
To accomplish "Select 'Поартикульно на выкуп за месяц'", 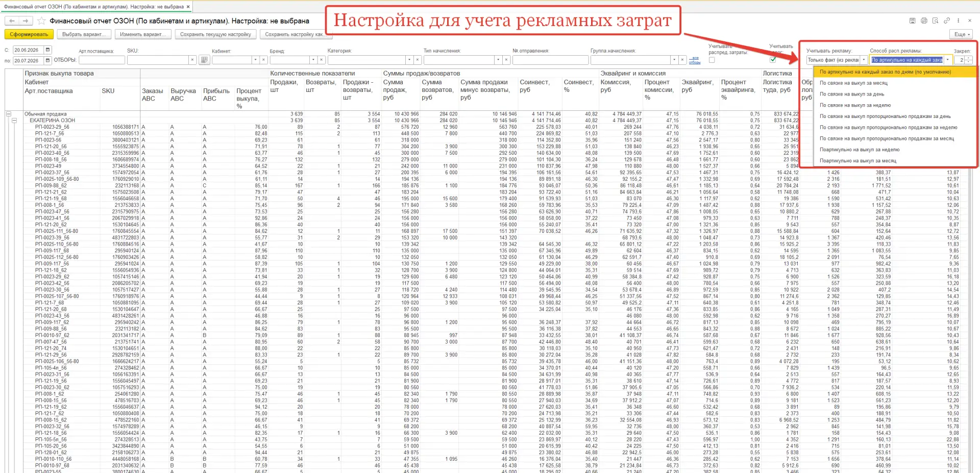I will tap(895, 161).
